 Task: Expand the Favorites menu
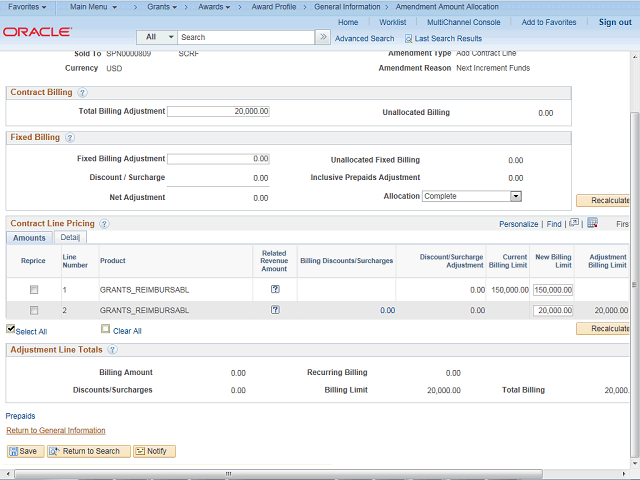pos(27,7)
